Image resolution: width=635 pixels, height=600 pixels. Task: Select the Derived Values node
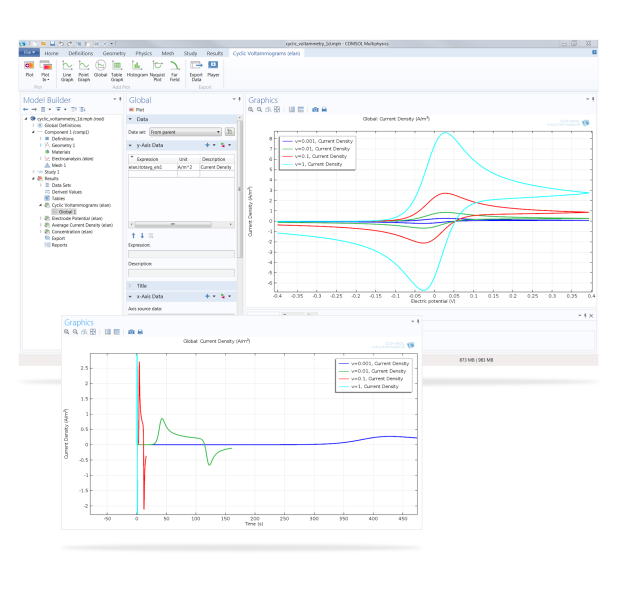point(65,192)
